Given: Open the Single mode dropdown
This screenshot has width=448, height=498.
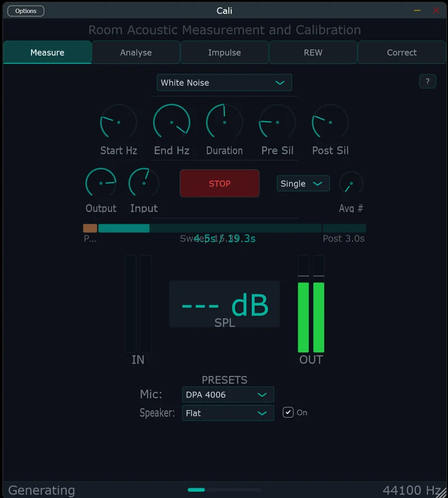Looking at the screenshot, I should (x=303, y=184).
